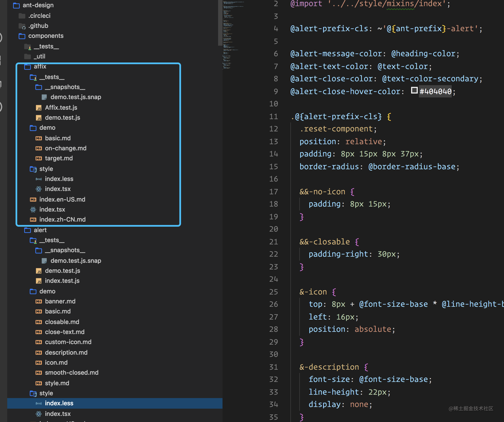Open index.zh-CN.md file
Image resolution: width=504 pixels, height=422 pixels.
[x=63, y=219]
